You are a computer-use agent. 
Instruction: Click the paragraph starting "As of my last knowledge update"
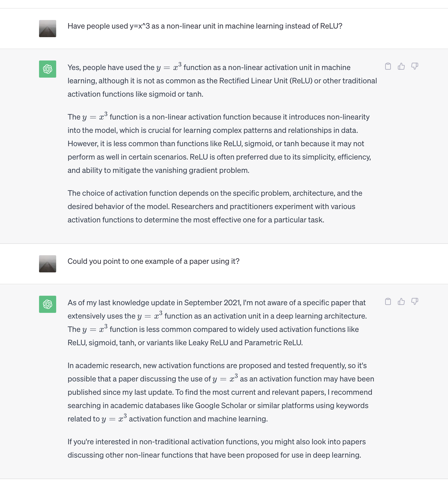[x=217, y=323]
